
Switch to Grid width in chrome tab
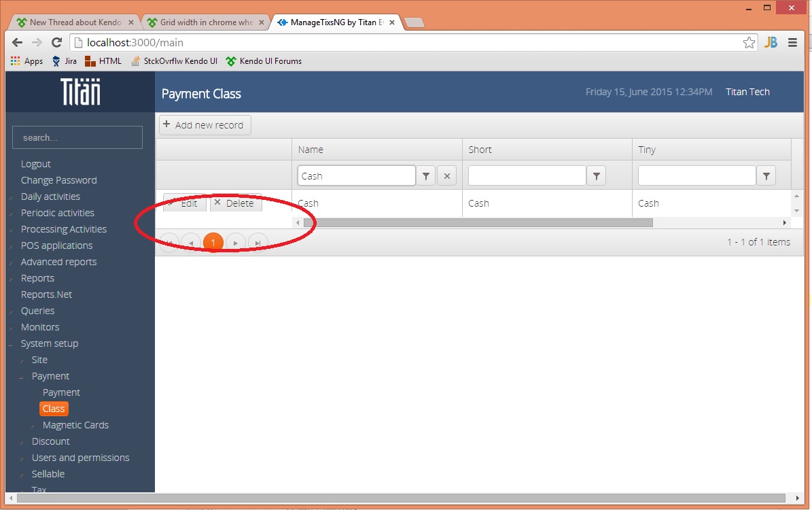pyautogui.click(x=206, y=22)
